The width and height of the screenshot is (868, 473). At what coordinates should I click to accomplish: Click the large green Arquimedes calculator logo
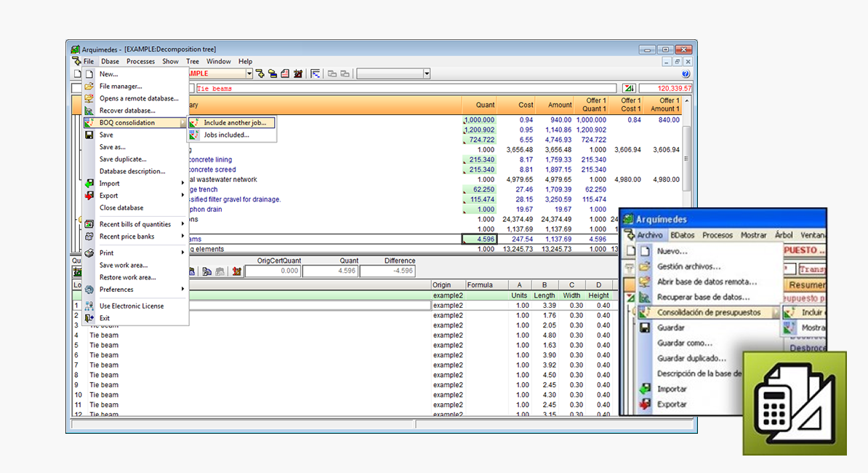coord(795,403)
